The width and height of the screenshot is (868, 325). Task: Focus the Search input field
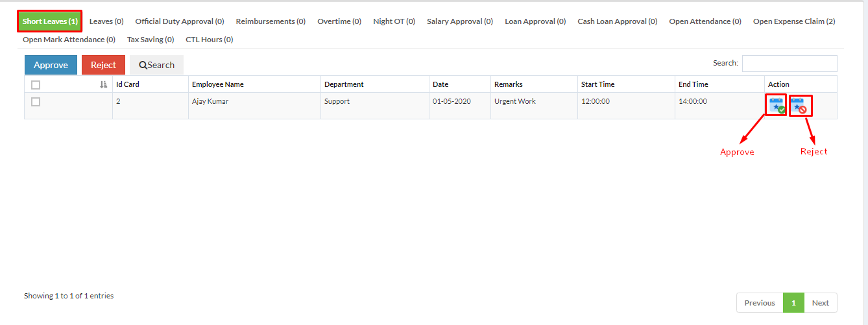(x=790, y=64)
